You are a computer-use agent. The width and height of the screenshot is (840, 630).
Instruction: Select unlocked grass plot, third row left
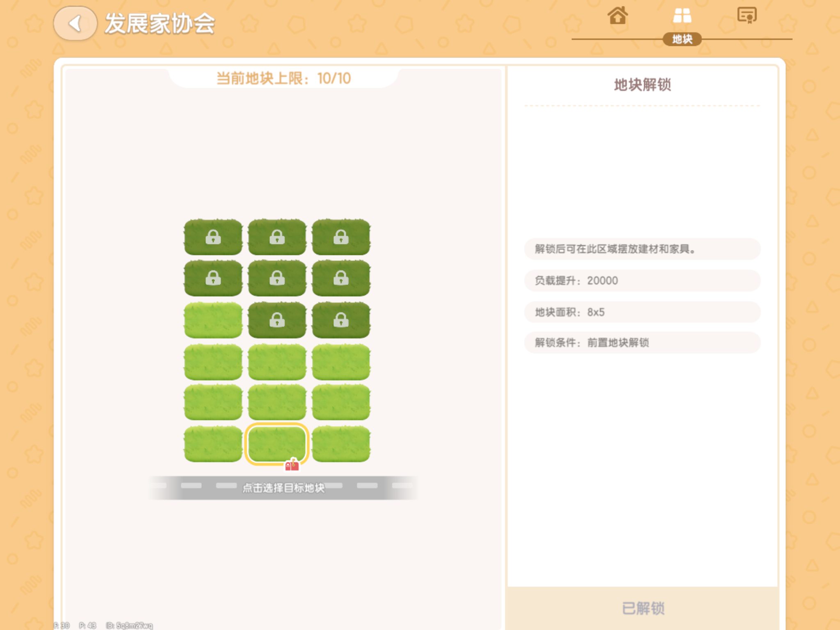[x=213, y=320]
